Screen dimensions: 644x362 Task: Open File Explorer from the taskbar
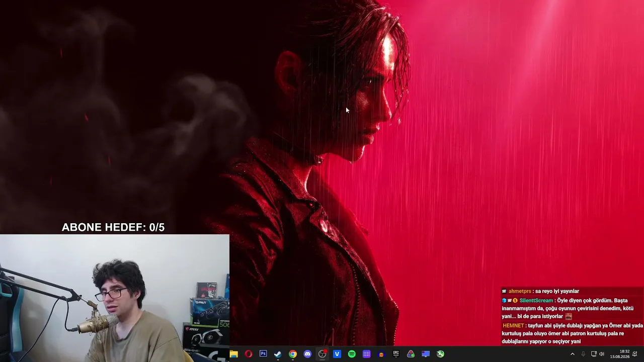tap(234, 354)
